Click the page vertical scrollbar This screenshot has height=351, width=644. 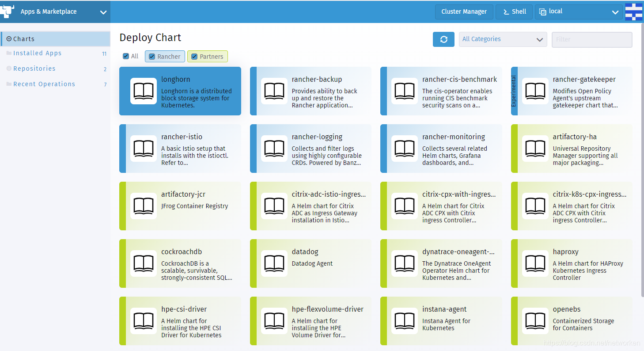642,159
